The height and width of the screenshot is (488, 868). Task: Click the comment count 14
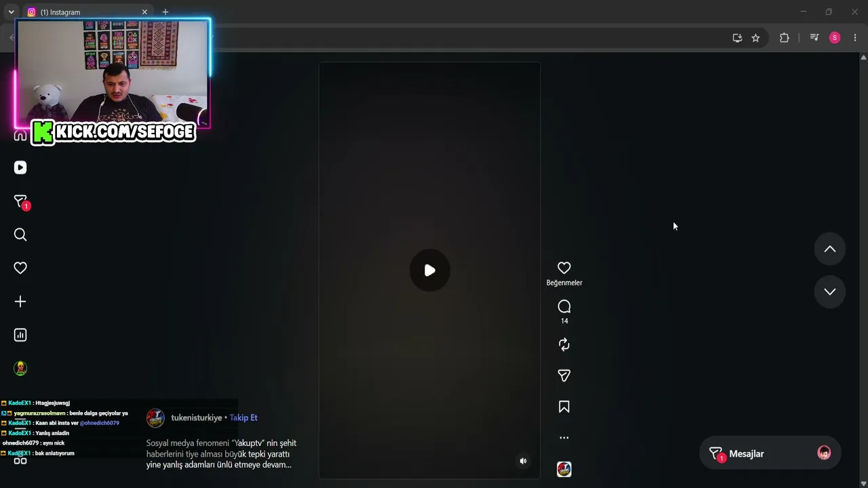[564, 321]
